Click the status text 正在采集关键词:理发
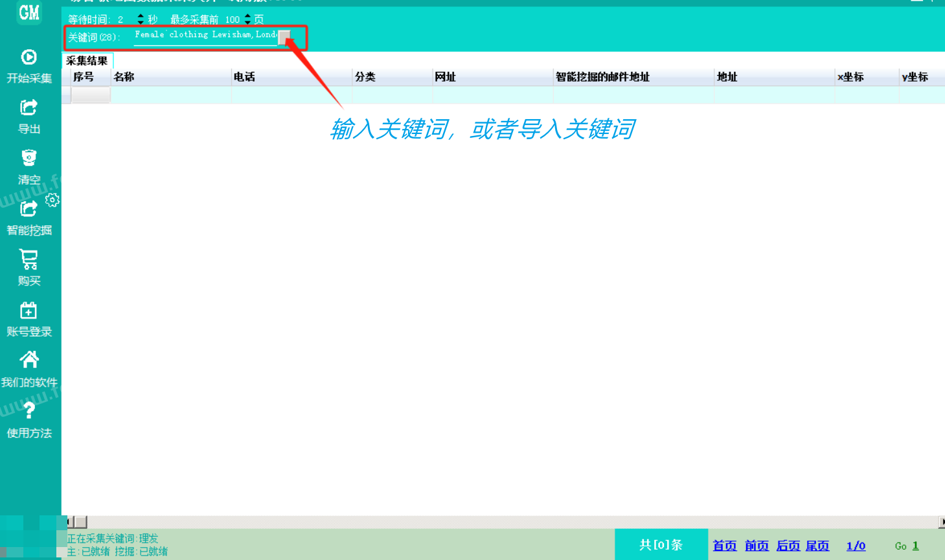 [113, 539]
